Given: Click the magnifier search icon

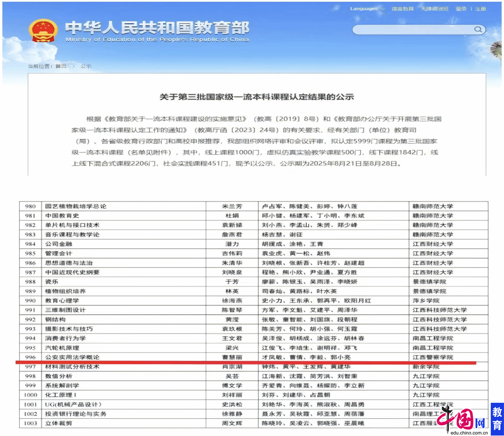Looking at the screenshot, I should (478, 30).
